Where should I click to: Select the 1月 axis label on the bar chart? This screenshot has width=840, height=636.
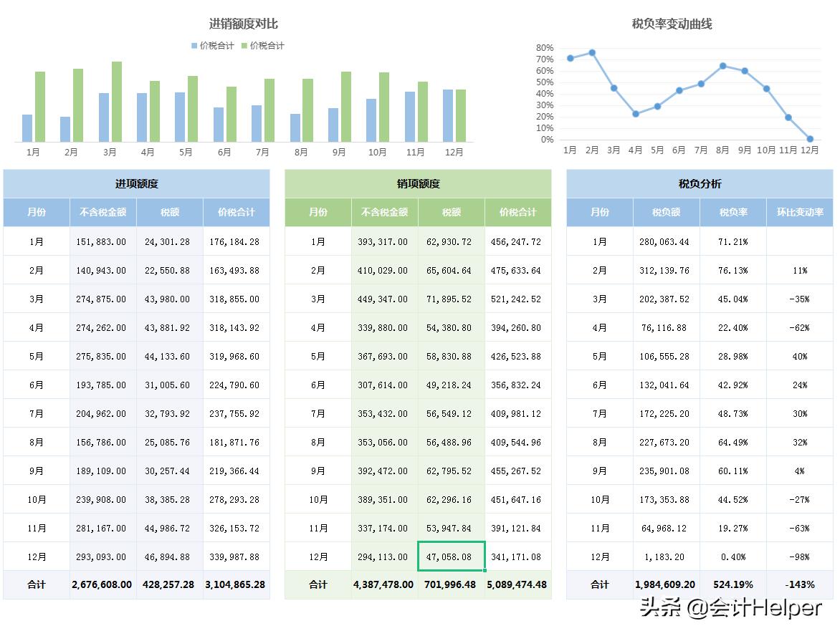point(32,152)
